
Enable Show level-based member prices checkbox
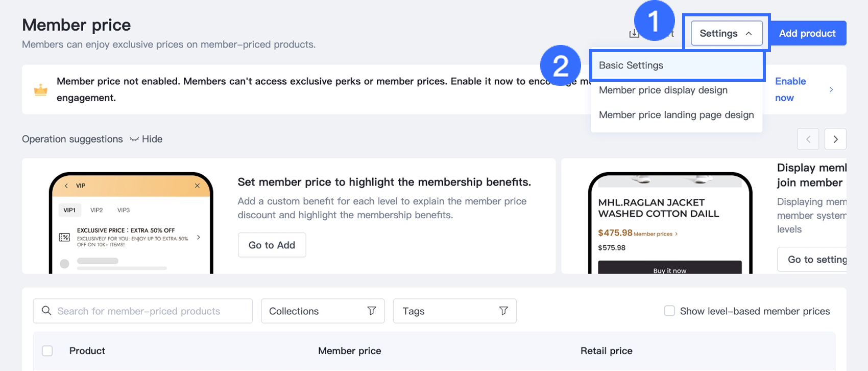pyautogui.click(x=669, y=311)
